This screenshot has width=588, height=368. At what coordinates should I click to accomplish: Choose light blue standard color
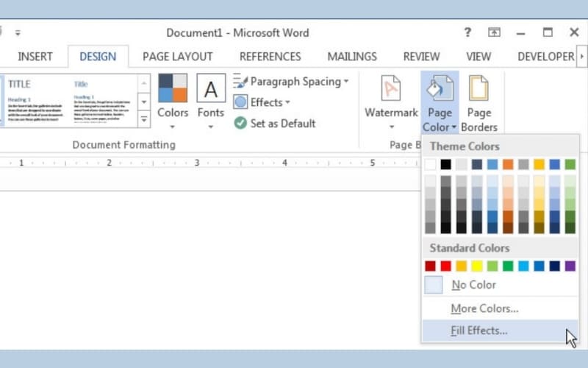point(523,266)
